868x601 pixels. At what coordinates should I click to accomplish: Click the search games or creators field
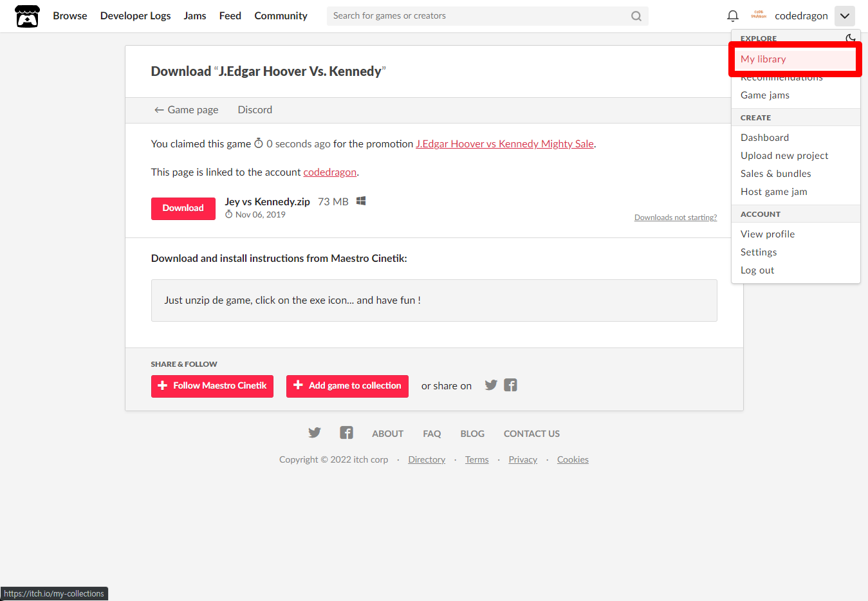click(488, 16)
